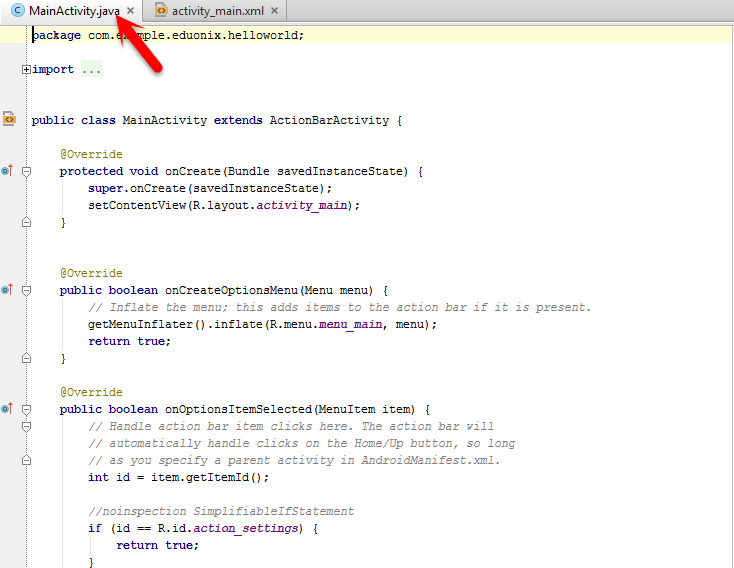Click the noinspection SimplifiableIfStatement comment
This screenshot has height=568, width=734.
221,511
